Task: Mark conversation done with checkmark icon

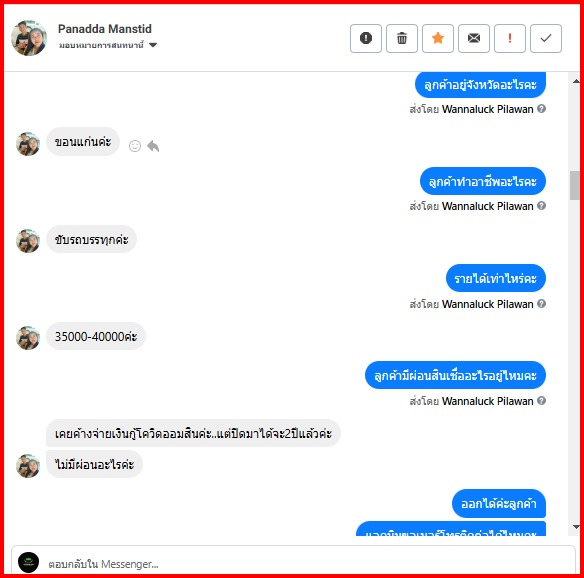Action: pyautogui.click(x=546, y=38)
